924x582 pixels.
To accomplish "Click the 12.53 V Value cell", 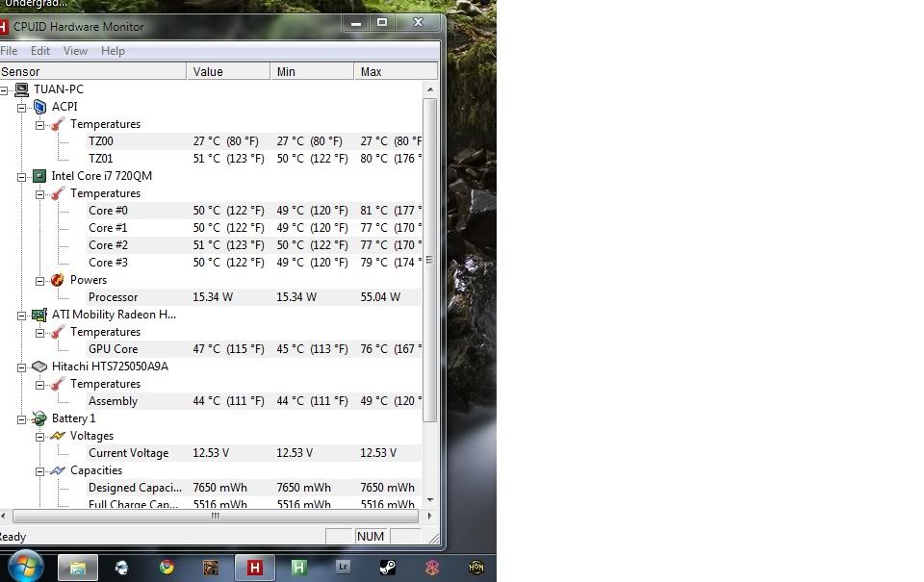I will click(x=211, y=453).
